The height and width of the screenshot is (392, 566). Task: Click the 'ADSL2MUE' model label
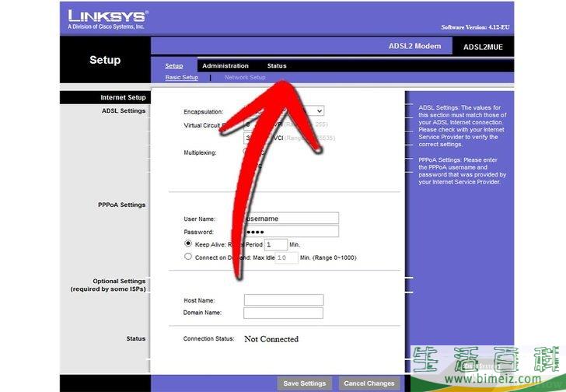click(483, 47)
